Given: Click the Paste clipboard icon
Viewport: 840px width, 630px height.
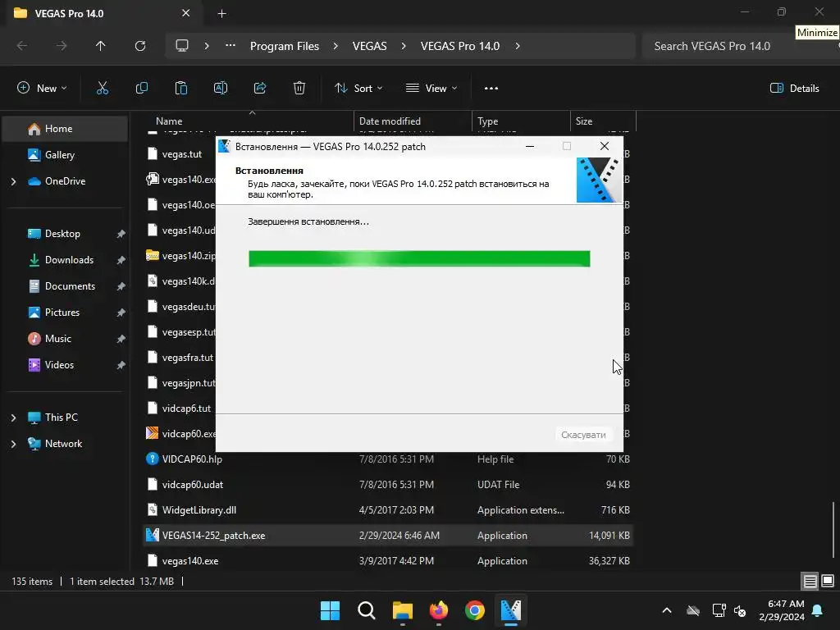Looking at the screenshot, I should [181, 89].
